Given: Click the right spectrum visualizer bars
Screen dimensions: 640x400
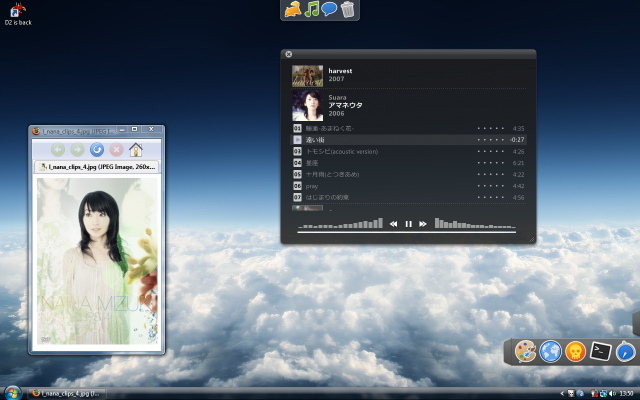Looking at the screenshot, I should pyautogui.click(x=475, y=223).
